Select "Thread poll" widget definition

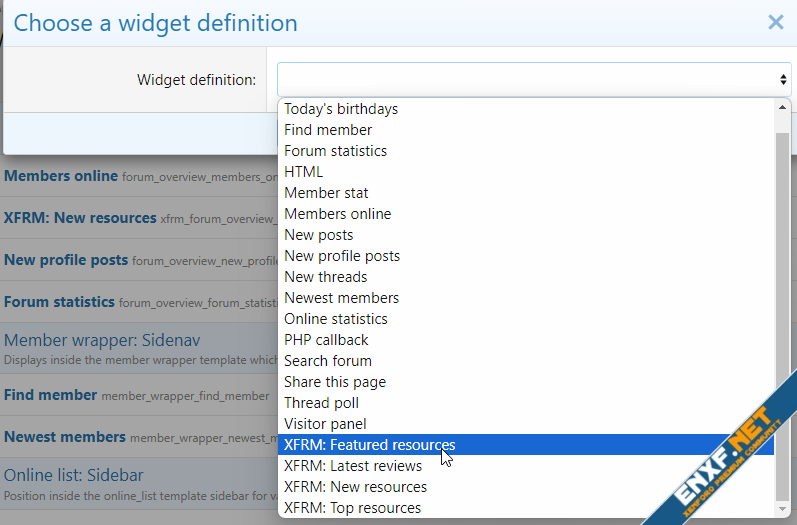321,403
